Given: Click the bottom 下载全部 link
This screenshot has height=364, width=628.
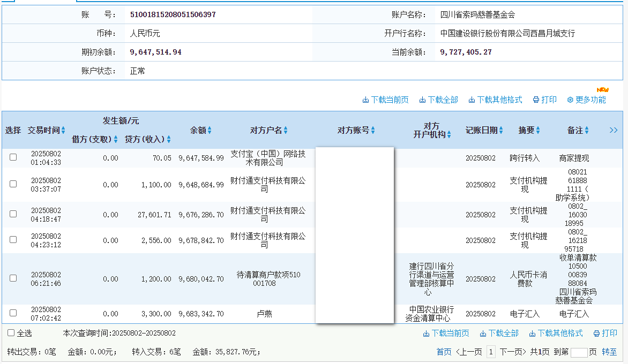Looking at the screenshot, I should coord(499,333).
